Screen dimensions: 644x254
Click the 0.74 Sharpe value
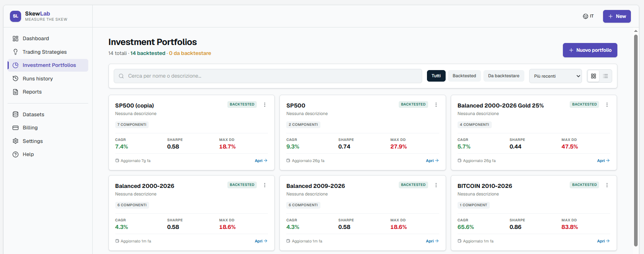coord(344,147)
